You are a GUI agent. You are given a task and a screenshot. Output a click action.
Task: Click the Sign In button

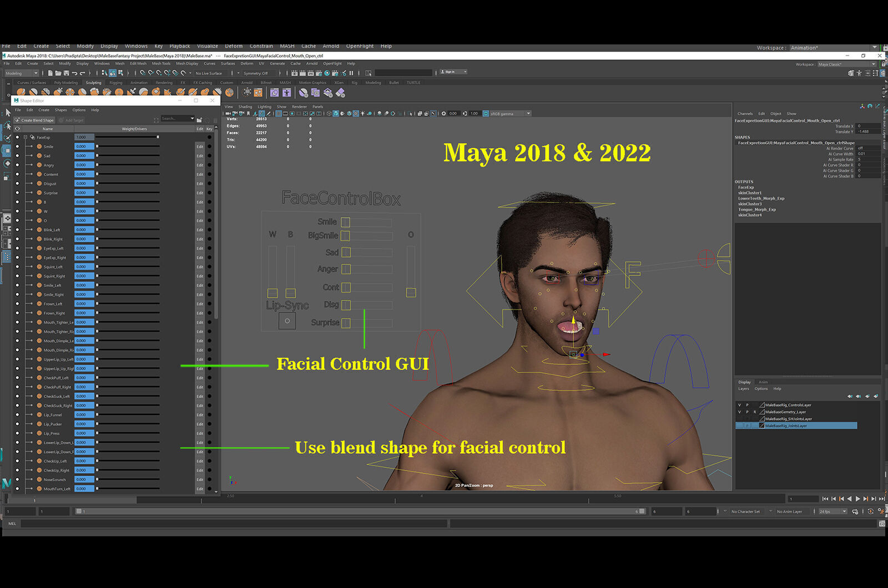[x=453, y=72]
